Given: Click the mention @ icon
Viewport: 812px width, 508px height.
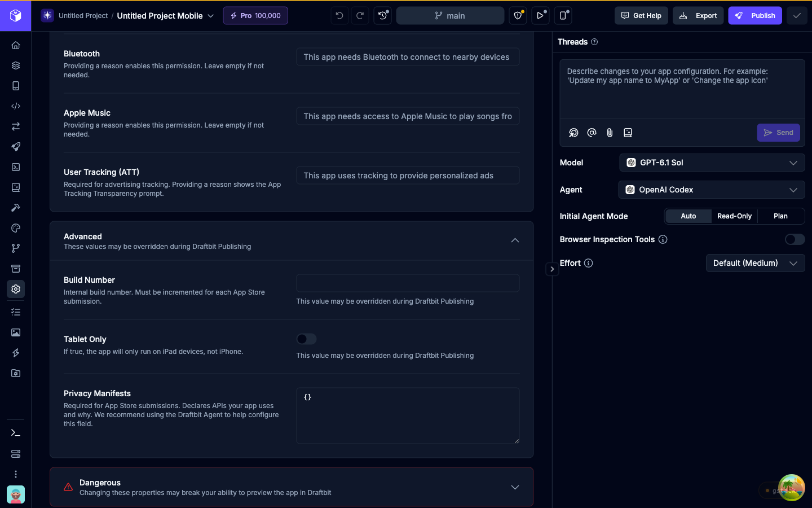Looking at the screenshot, I should (592, 133).
